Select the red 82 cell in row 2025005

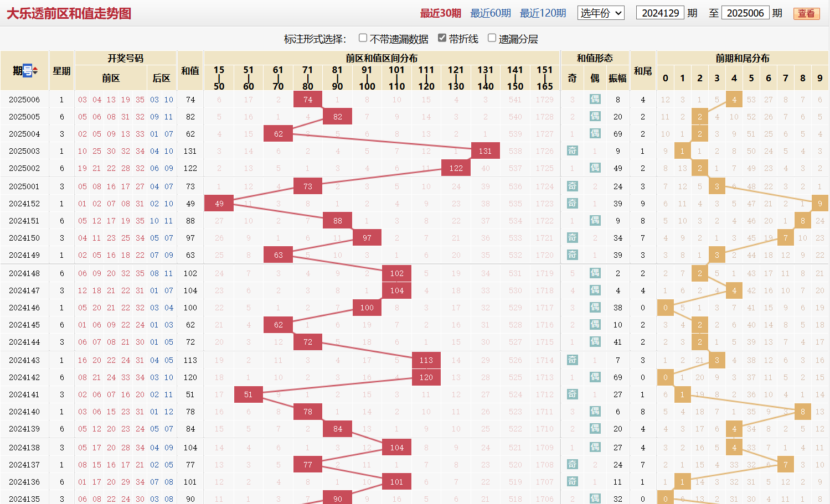click(x=338, y=117)
